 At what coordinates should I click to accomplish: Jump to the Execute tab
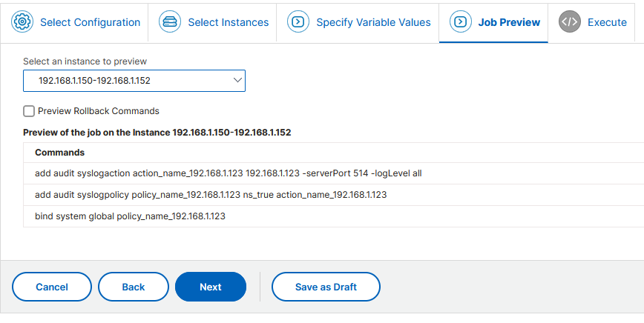click(x=591, y=22)
